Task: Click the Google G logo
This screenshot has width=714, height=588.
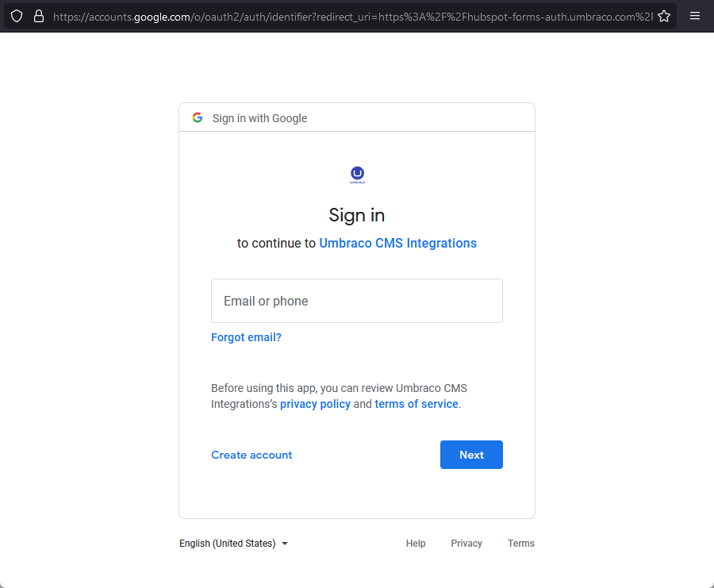Action: [198, 118]
